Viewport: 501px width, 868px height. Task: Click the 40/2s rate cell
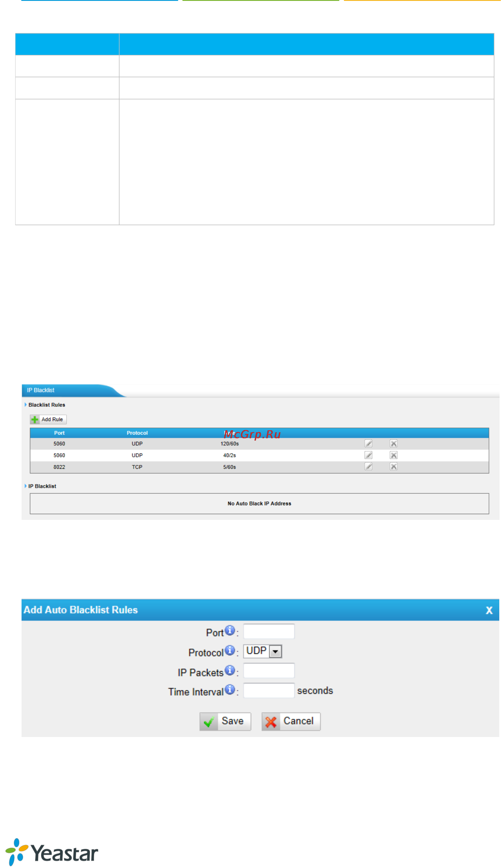[x=230, y=455]
